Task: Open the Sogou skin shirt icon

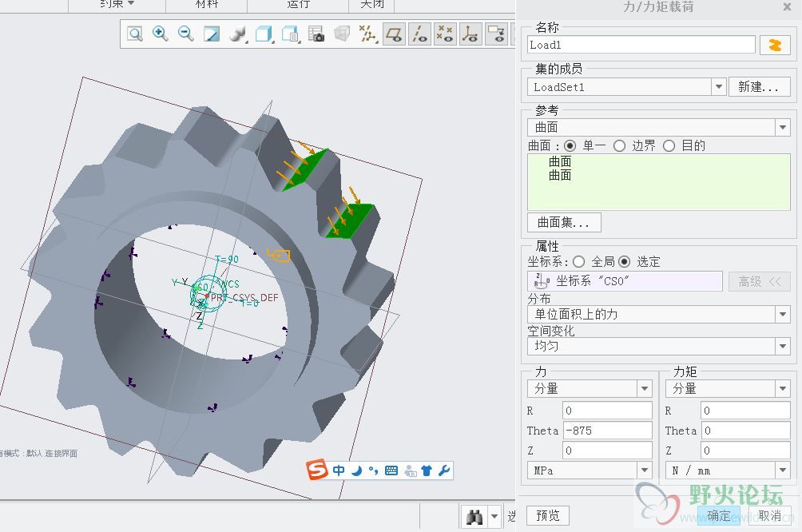Action: [x=427, y=470]
